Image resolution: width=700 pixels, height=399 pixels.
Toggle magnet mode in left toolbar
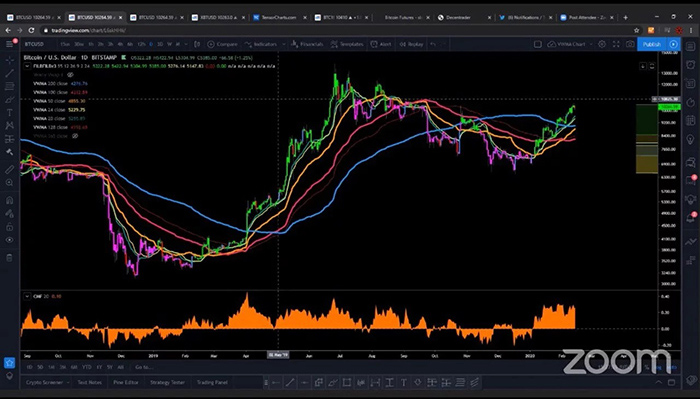coord(9,200)
